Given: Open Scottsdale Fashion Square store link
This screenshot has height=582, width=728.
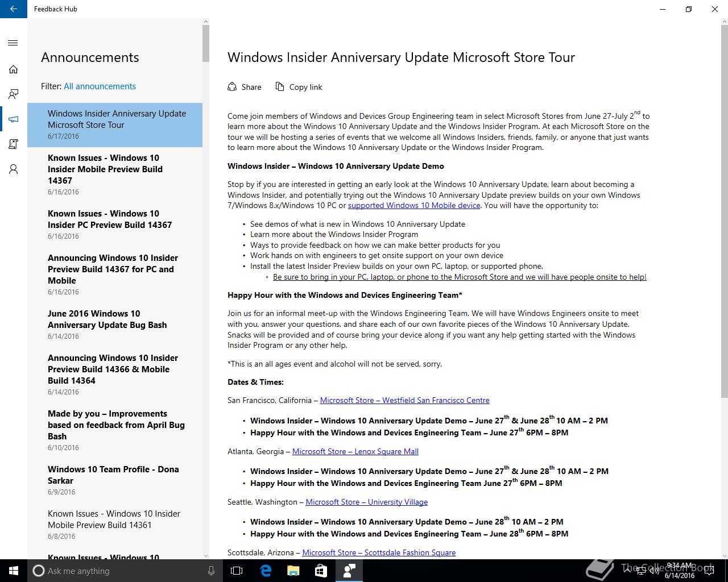Looking at the screenshot, I should 379,552.
